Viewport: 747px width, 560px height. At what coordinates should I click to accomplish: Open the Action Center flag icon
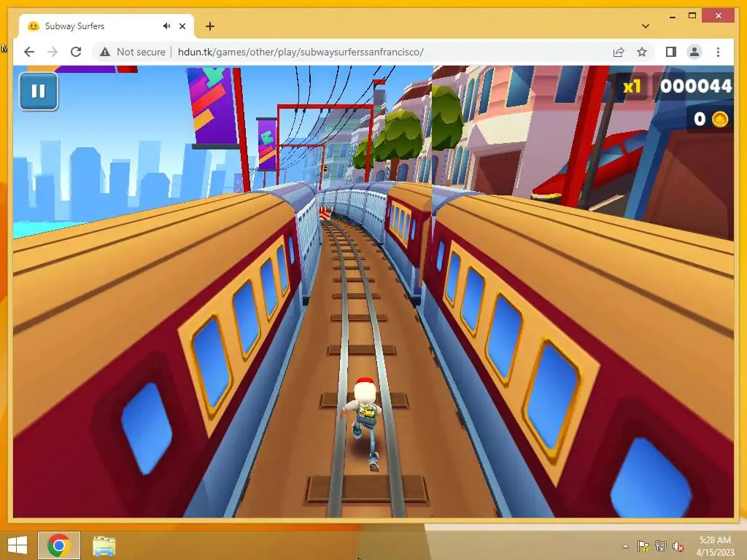coord(643,546)
